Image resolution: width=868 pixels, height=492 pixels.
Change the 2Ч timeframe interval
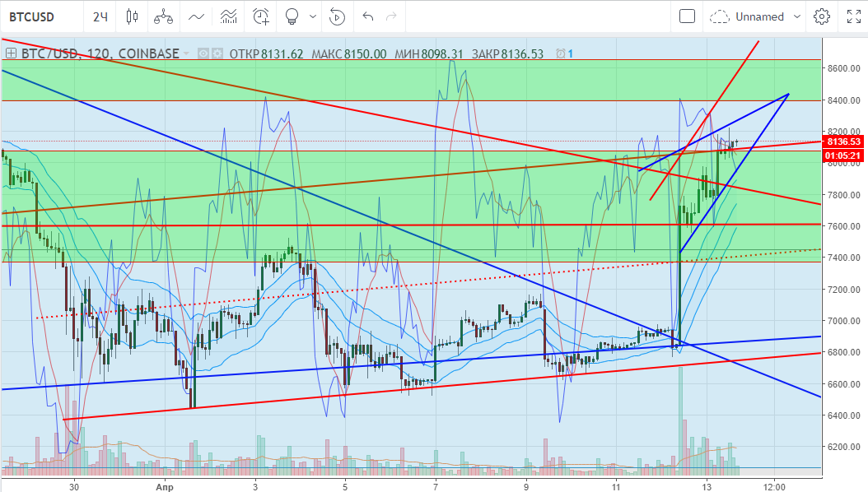[x=100, y=16]
